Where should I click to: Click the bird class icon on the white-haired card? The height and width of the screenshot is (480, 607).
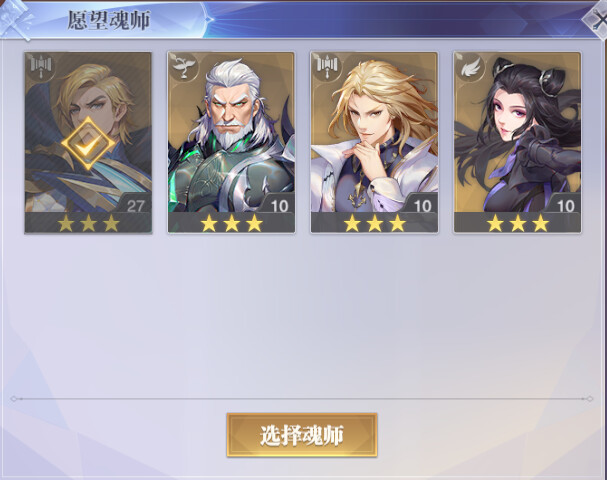pos(183,68)
